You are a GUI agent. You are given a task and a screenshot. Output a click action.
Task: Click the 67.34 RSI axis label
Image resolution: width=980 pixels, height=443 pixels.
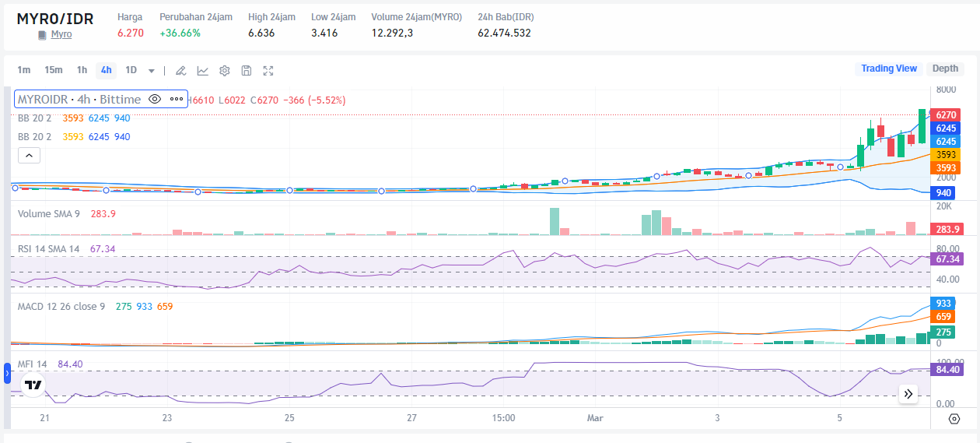pyautogui.click(x=947, y=258)
